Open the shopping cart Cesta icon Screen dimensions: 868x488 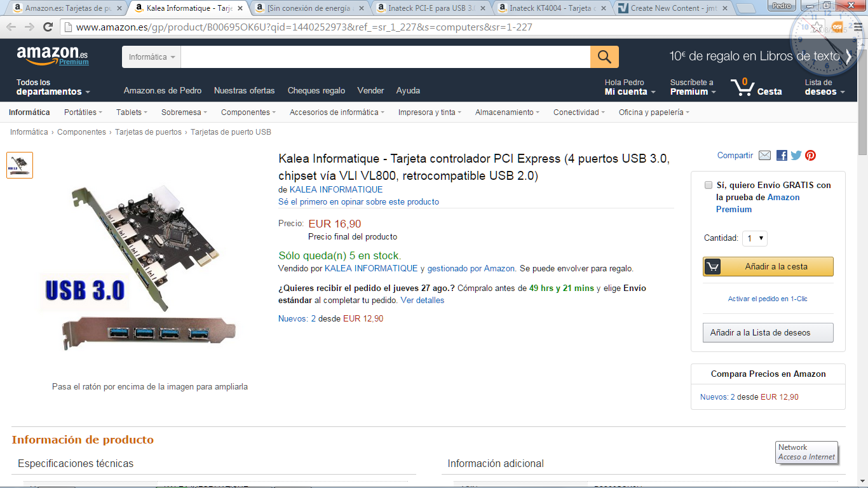pos(755,87)
